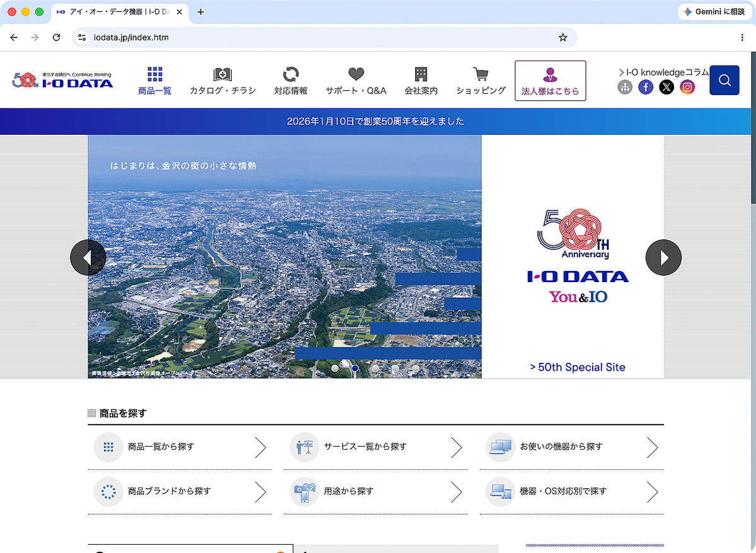
Task: Click the 50周年 anniversary banner text
Action: click(x=375, y=122)
